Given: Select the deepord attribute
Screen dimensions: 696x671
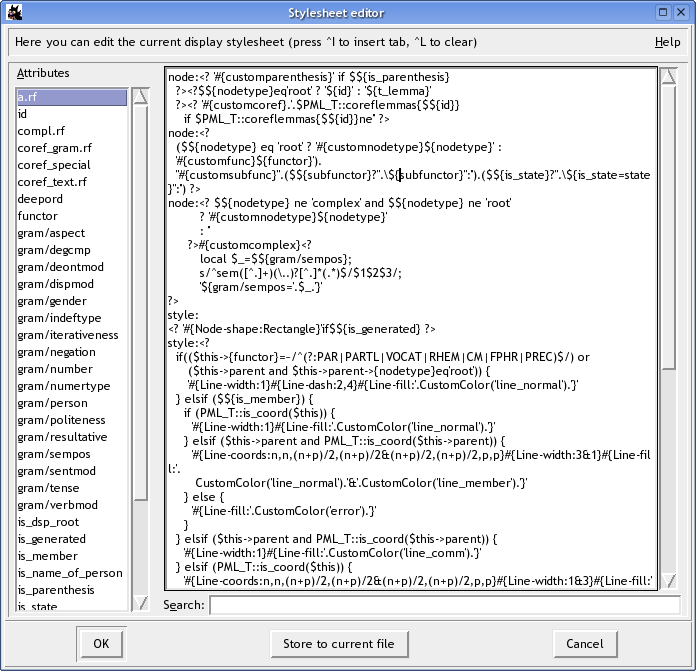Looking at the screenshot, I should point(72,199).
